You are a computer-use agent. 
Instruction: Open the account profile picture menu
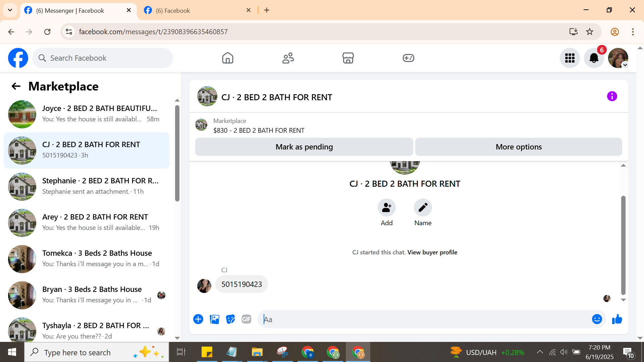pos(618,58)
